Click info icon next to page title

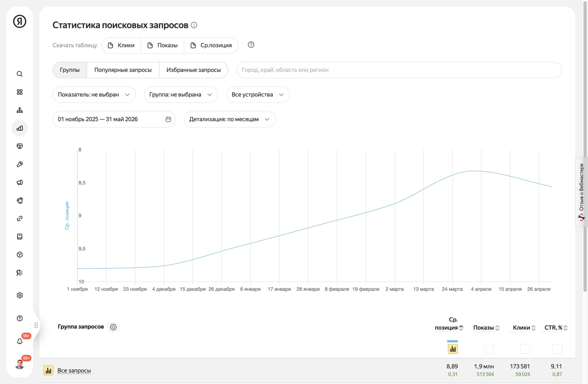pyautogui.click(x=194, y=25)
